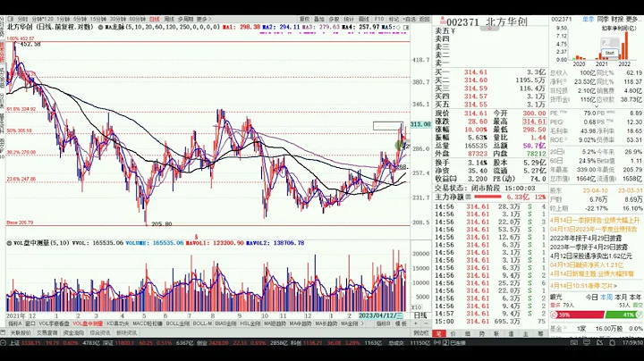Image resolution: width=644 pixels, height=361 pixels.
Task: Select 本年 in the sentiment section
Action: (x=635, y=297)
